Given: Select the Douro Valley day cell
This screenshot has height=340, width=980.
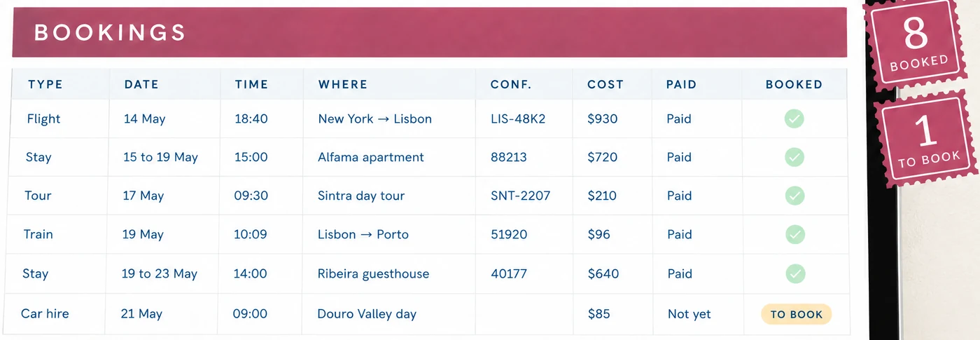Looking at the screenshot, I should pyautogui.click(x=367, y=314).
